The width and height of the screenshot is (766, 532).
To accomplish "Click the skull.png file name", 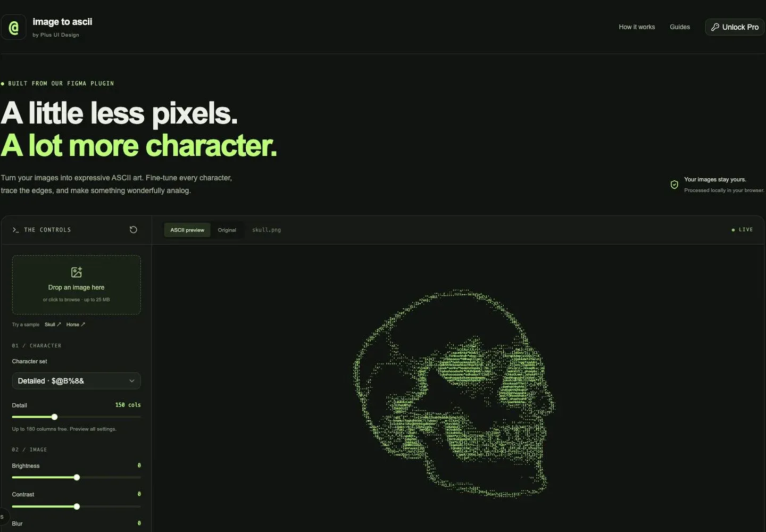I will coord(267,230).
